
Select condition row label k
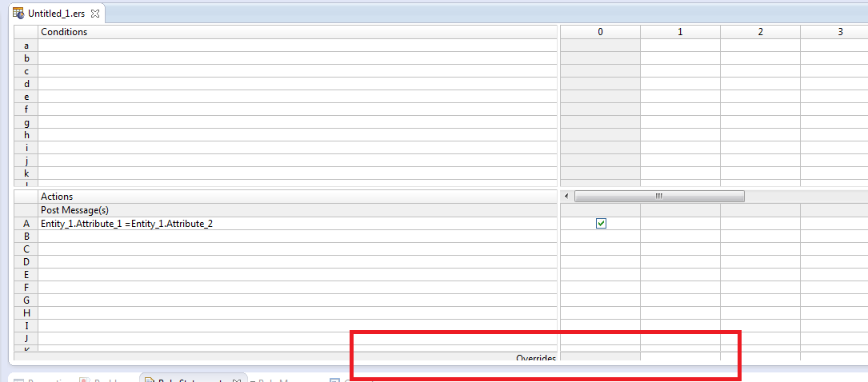tap(26, 173)
